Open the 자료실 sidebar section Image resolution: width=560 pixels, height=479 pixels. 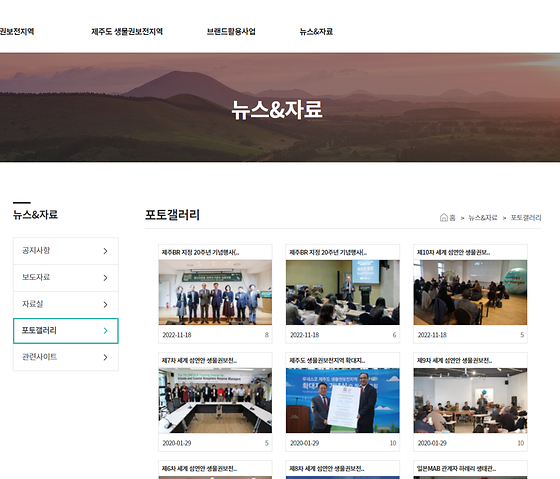pos(66,304)
